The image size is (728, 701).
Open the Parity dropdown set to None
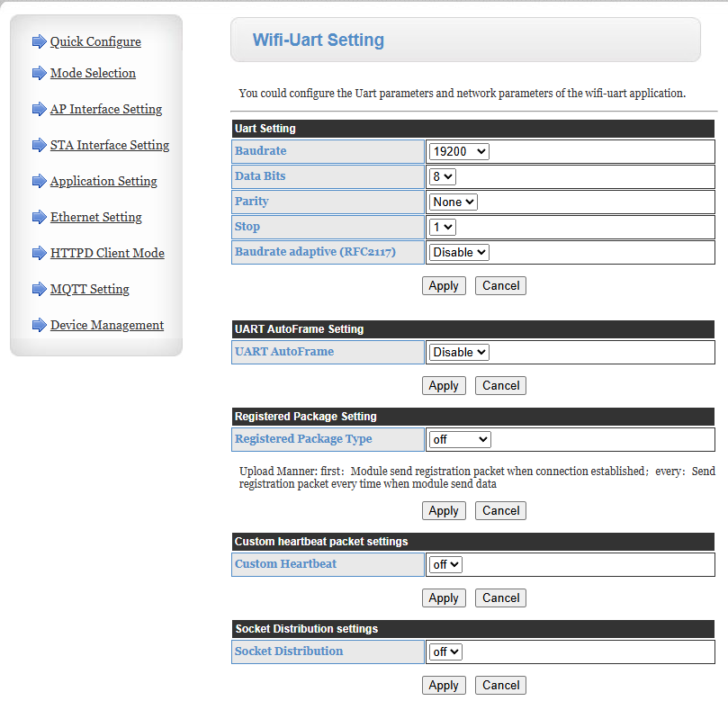tap(453, 202)
